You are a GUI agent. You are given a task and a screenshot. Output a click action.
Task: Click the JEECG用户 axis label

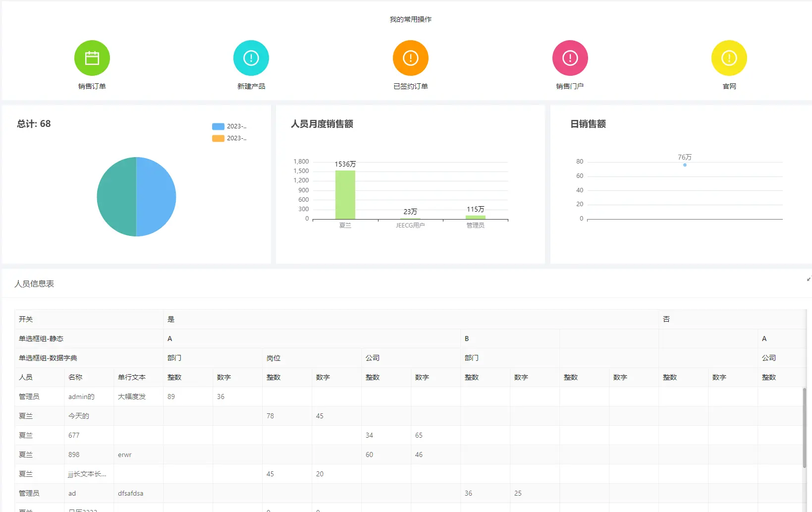[410, 226]
